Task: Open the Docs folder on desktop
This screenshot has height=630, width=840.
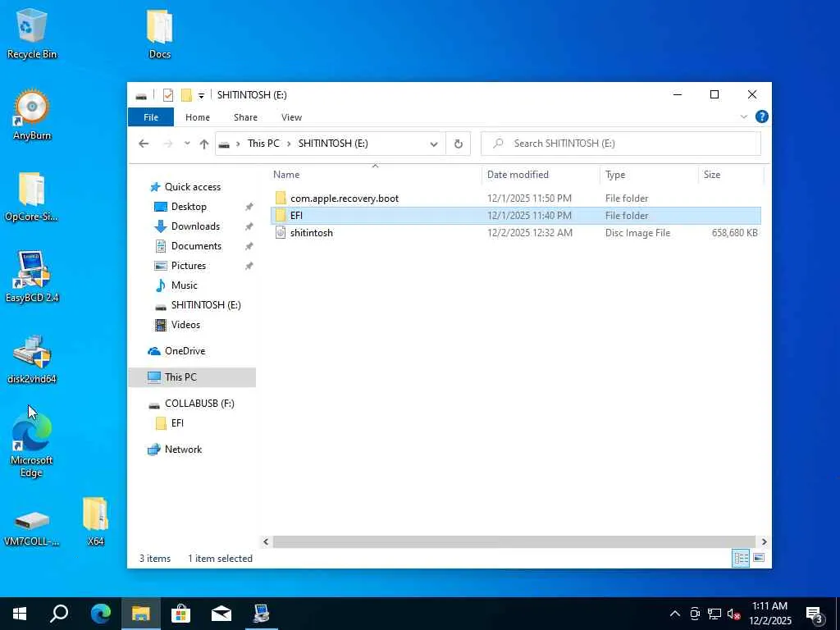Action: point(159,33)
